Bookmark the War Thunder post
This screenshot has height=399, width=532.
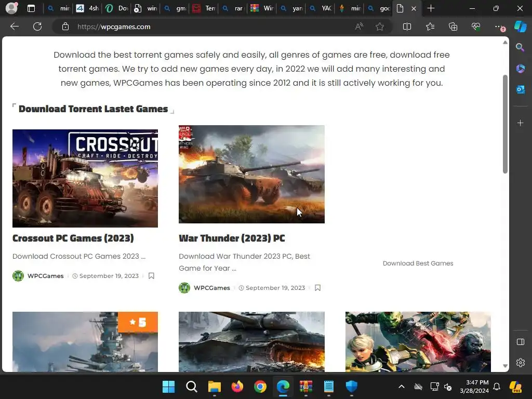tap(317, 288)
